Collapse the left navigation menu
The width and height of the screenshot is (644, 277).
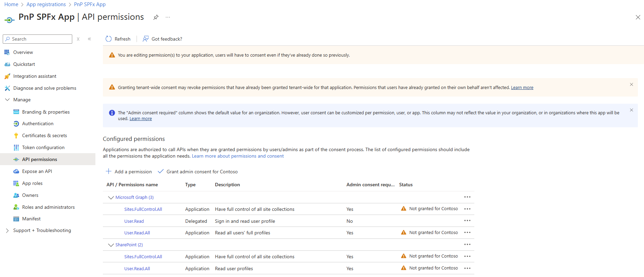[89, 39]
